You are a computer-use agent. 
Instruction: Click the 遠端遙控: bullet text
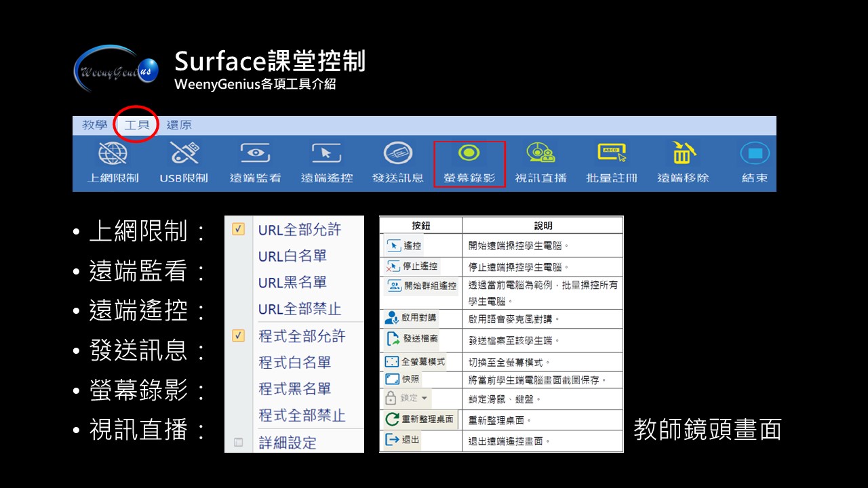147,311
